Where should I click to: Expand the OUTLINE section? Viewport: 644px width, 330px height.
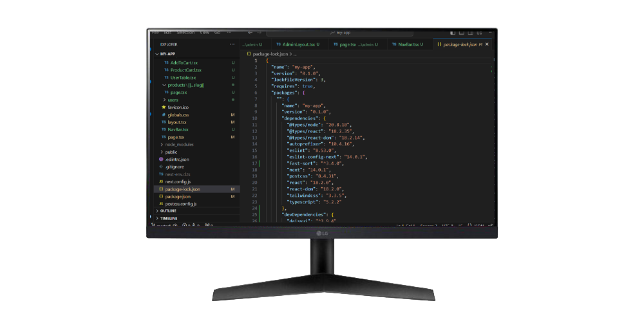[x=196, y=211]
